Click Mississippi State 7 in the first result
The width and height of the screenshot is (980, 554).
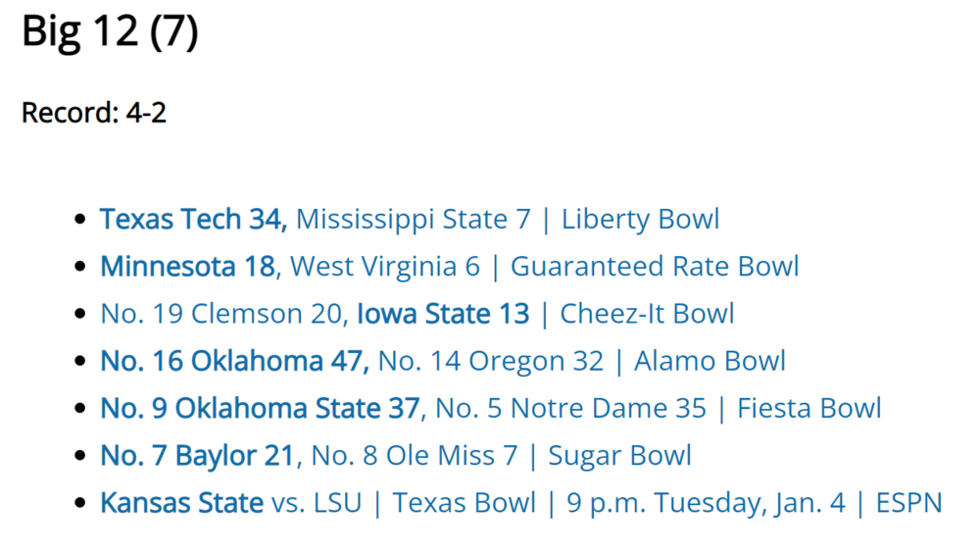413,219
